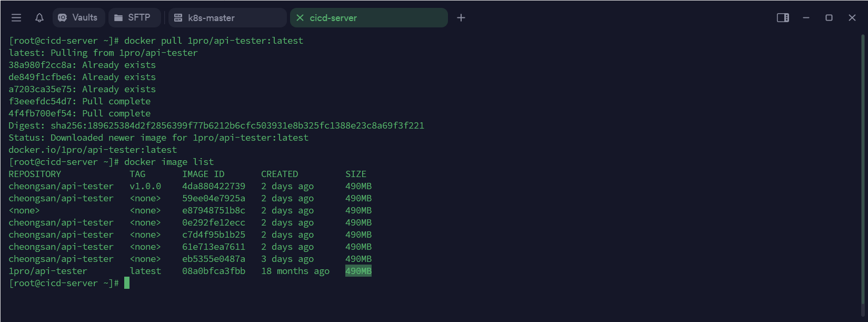868x322 pixels.
Task: Close the cicd-server tab with its X
Action: click(x=300, y=18)
